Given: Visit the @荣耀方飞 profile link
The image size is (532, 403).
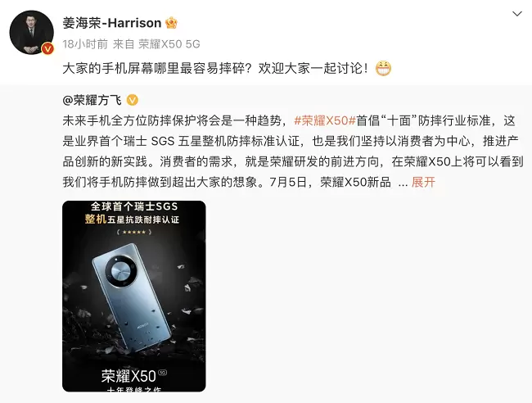Looking at the screenshot, I should [92, 101].
